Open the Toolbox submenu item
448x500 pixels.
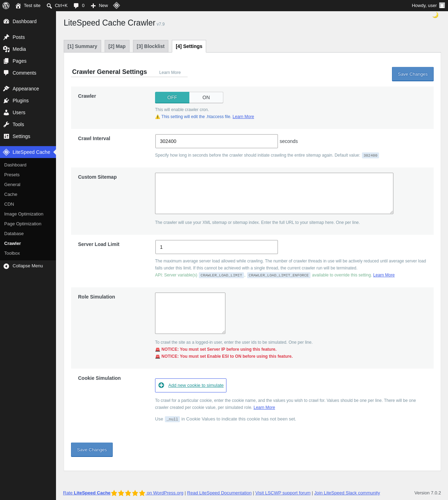point(12,253)
